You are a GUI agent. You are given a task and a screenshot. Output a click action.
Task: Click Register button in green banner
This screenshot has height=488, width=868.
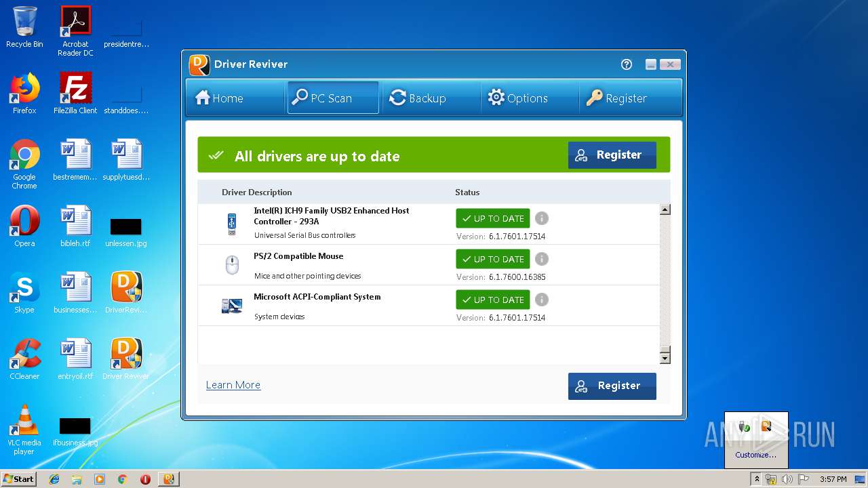point(612,155)
